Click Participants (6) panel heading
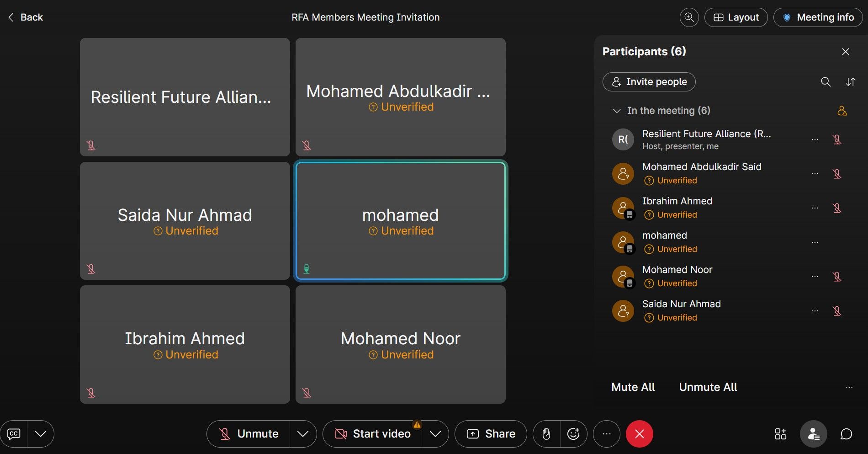The height and width of the screenshot is (454, 868). click(644, 51)
